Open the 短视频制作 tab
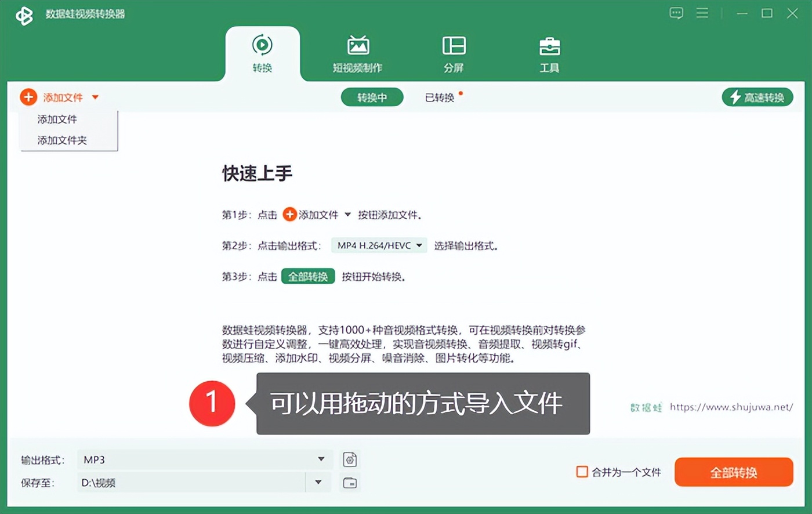 point(357,54)
